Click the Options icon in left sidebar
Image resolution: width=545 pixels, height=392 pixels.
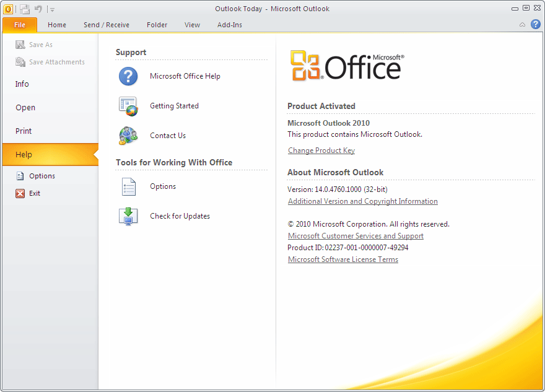coord(20,176)
